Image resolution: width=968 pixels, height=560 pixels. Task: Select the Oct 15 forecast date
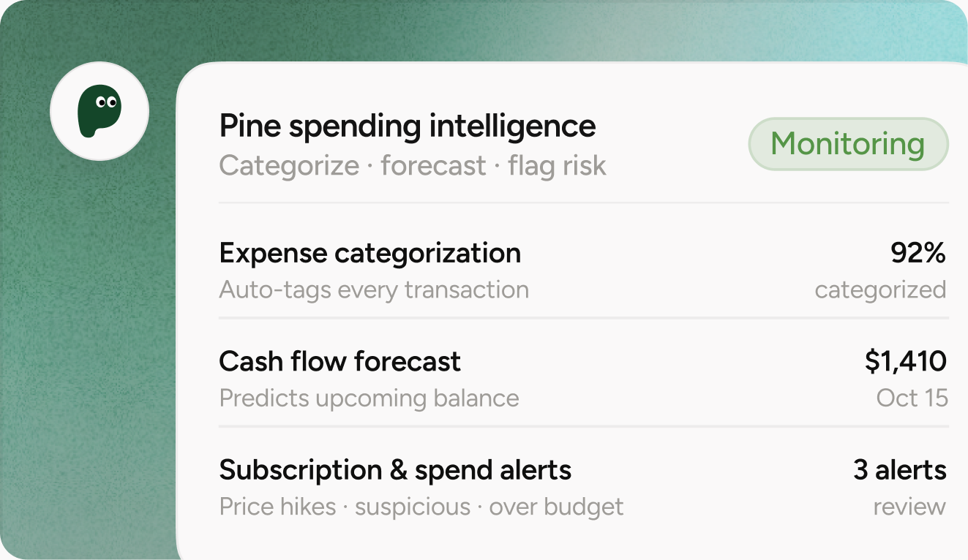912,398
